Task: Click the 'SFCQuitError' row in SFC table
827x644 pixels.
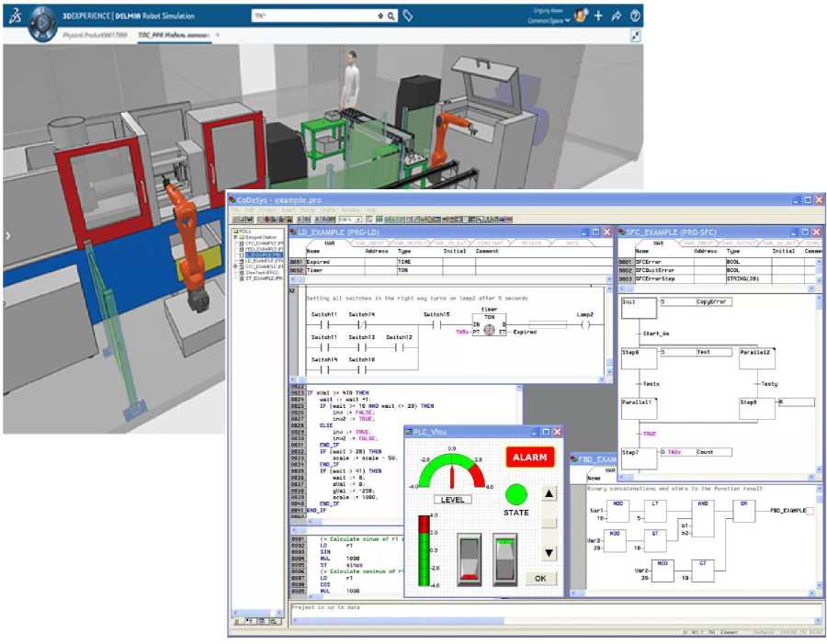Action: (x=718, y=270)
